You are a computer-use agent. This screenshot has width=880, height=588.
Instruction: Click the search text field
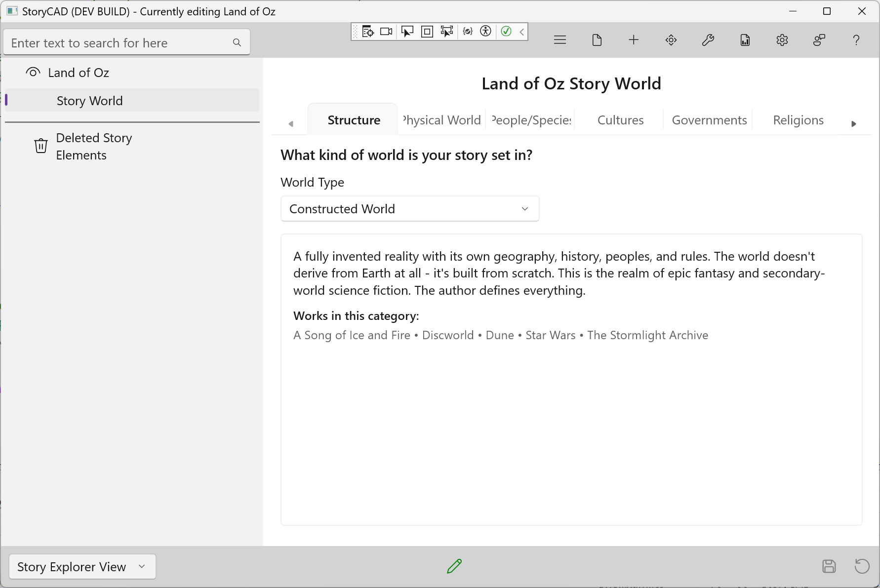point(119,43)
